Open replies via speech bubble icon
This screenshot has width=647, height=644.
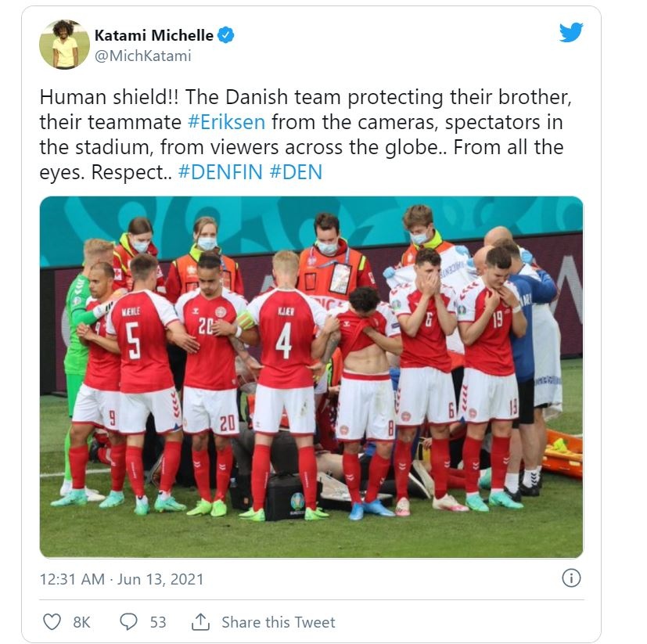[128, 622]
